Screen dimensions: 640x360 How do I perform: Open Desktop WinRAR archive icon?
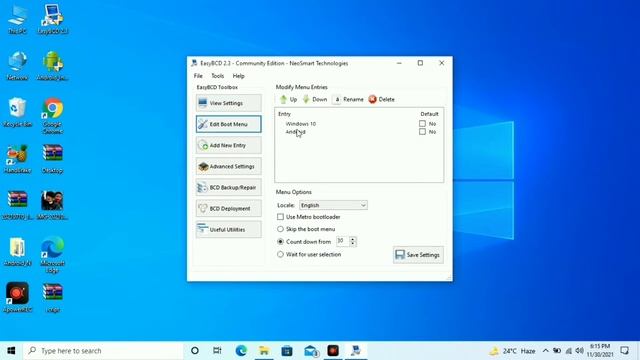pos(53,159)
